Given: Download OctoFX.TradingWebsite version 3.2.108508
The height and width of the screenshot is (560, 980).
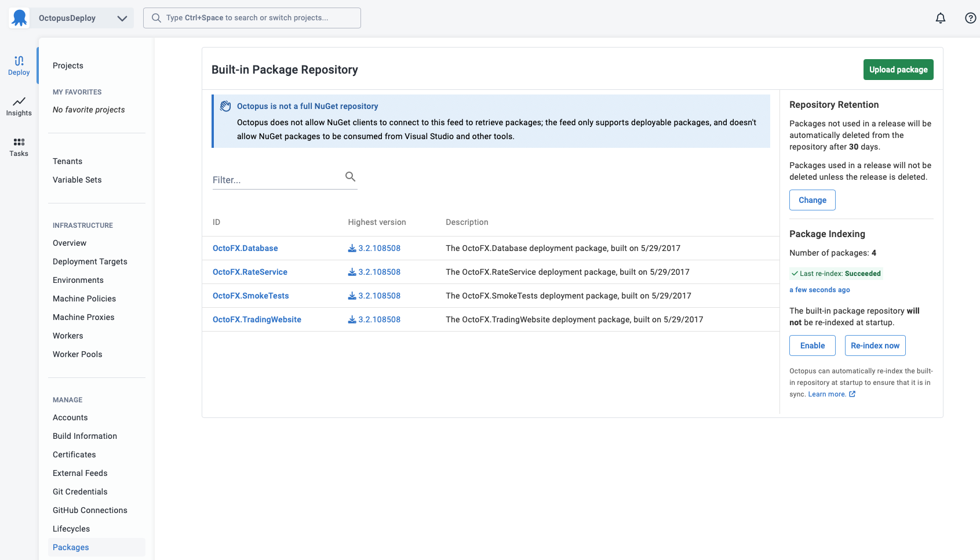Looking at the screenshot, I should (x=374, y=319).
